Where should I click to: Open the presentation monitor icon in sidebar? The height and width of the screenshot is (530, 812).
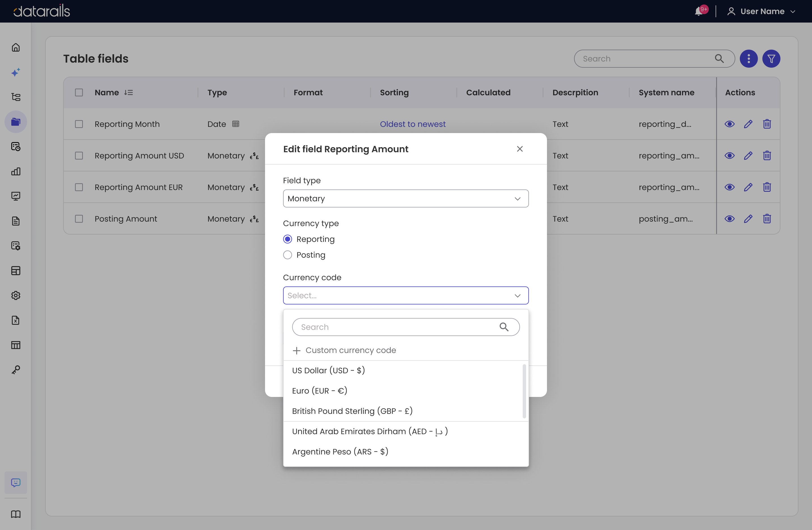pyautogui.click(x=16, y=196)
